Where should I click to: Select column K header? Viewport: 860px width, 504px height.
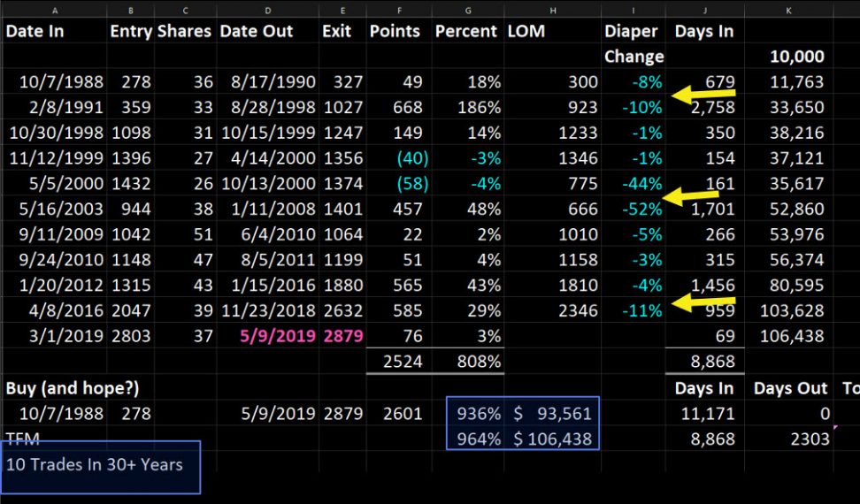click(788, 10)
